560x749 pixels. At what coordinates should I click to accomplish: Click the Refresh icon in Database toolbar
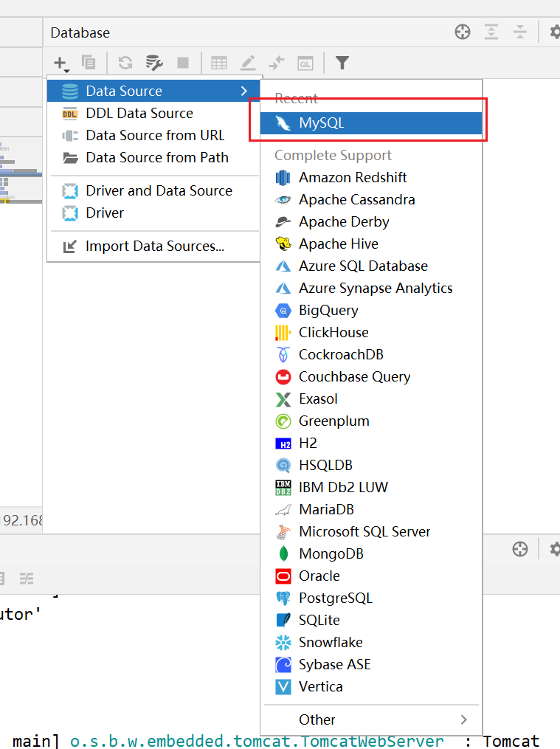click(125, 63)
